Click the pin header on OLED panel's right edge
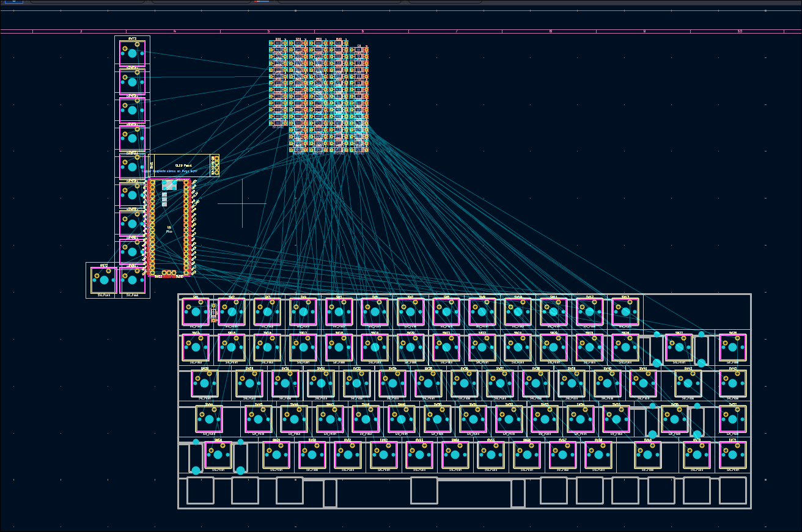802x532 pixels. click(x=215, y=166)
